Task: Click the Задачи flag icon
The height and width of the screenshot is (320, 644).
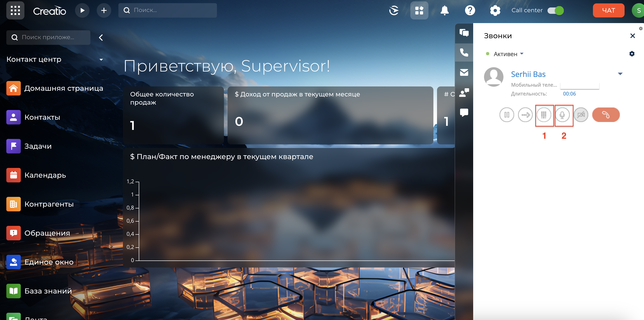Action: [14, 146]
